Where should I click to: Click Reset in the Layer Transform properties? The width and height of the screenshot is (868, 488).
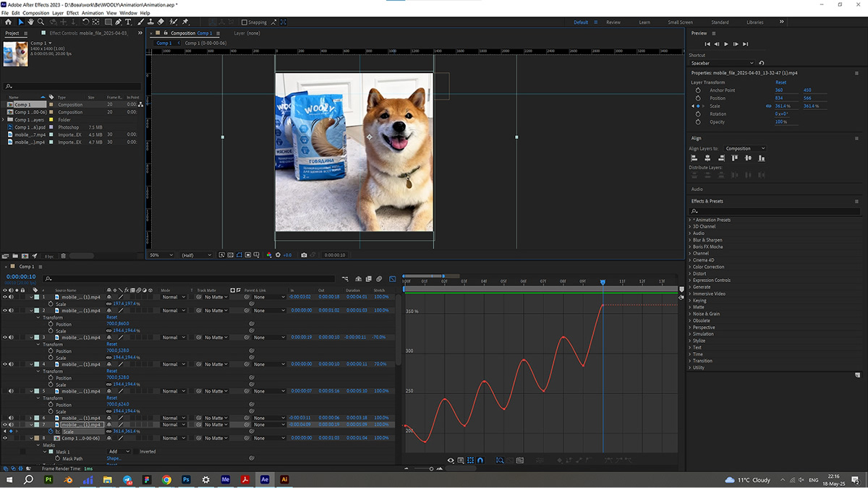[780, 82]
